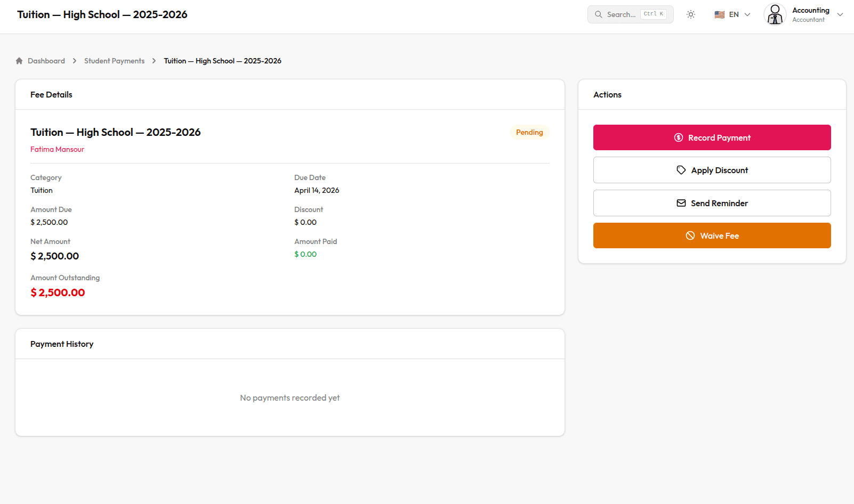
Task: Click the dollar icon in Record Payment
Action: coord(679,137)
